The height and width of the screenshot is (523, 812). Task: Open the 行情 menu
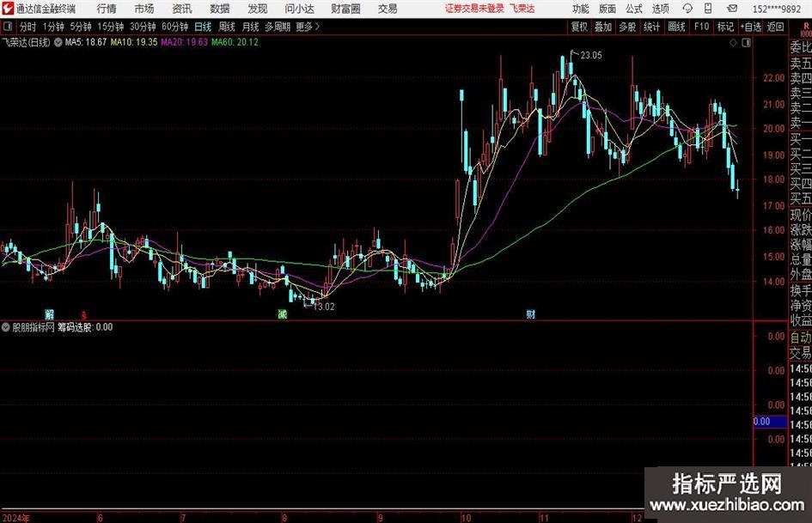click(107, 9)
